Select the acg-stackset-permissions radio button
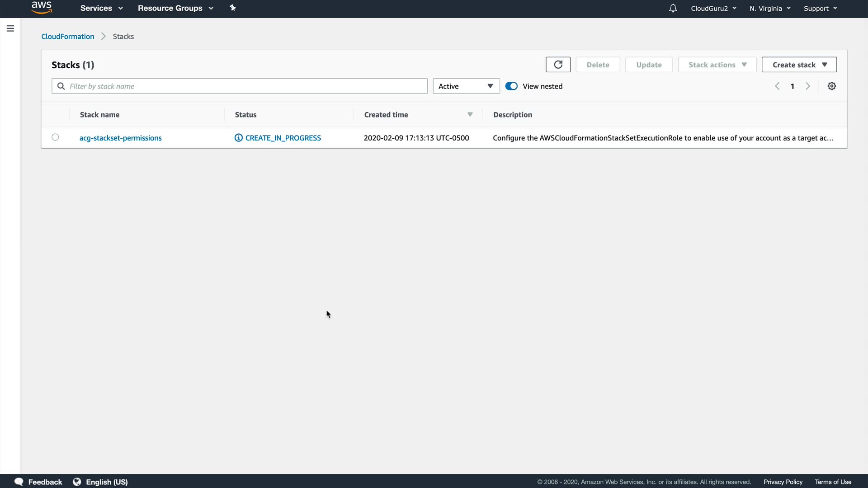The width and height of the screenshot is (868, 488). point(55,137)
